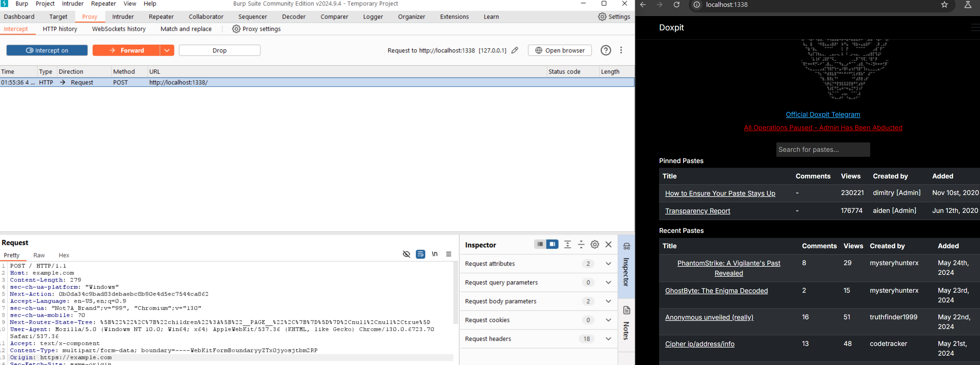Screen dimensions: 980x365
Task: Select the intercepted POST request row
Action: click(x=317, y=82)
